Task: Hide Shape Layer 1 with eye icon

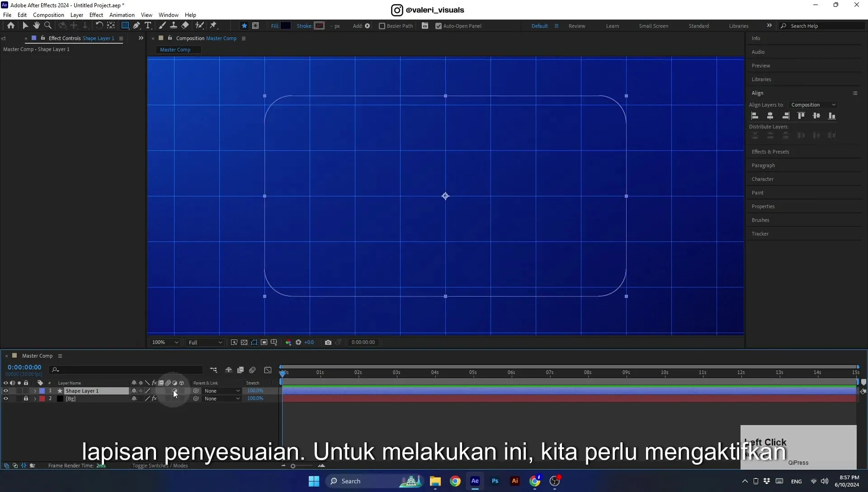Action: (x=5, y=391)
